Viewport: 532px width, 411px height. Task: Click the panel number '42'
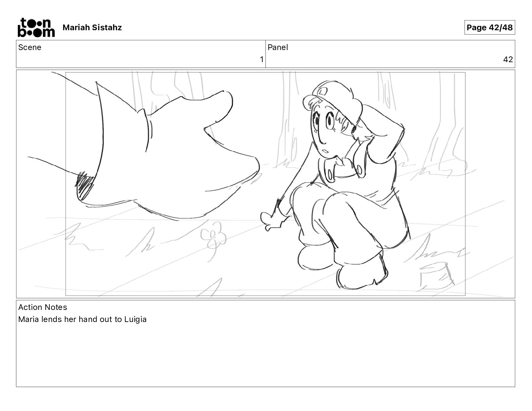(x=508, y=59)
